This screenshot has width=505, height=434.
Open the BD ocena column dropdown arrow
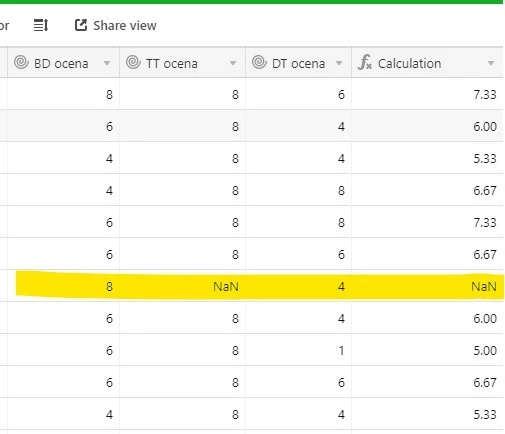[107, 63]
